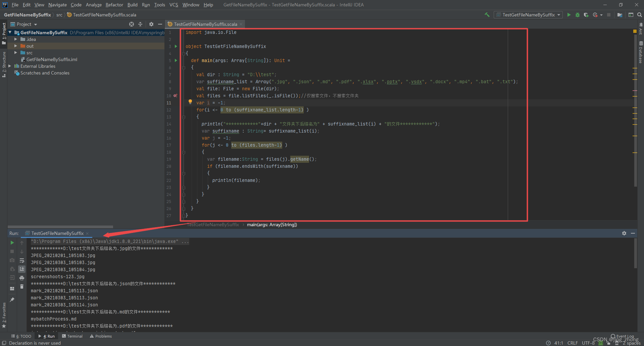Open the Ant side panel
Screen dimensions: 644x346
(641, 29)
